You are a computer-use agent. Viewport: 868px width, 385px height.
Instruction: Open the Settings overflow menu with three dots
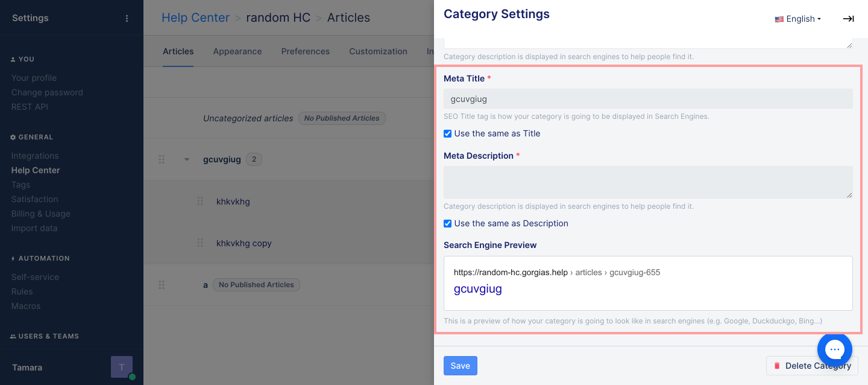coord(127,18)
